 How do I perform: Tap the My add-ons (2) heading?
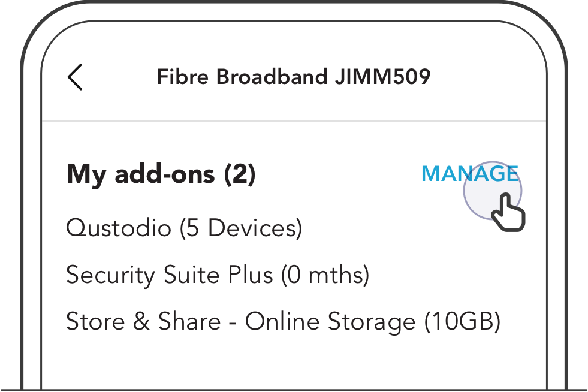161,174
